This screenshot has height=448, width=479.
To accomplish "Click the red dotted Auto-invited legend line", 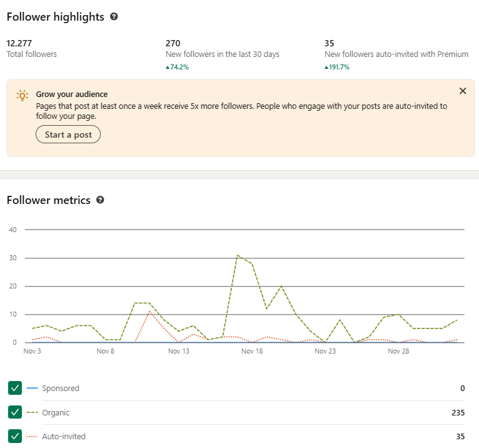I will [32, 437].
